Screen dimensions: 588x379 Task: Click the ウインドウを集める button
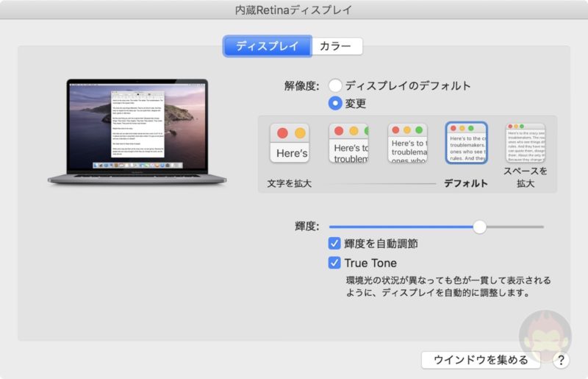click(x=481, y=360)
